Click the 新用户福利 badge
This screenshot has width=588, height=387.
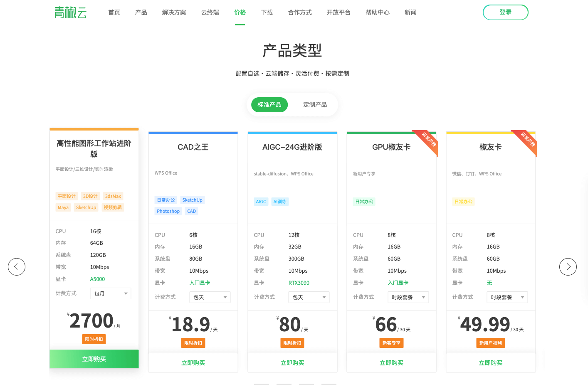[x=491, y=343]
